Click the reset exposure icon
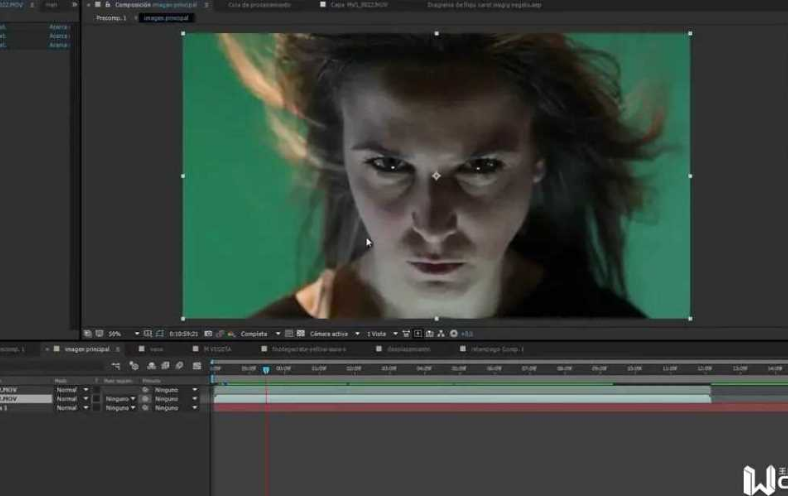 pyautogui.click(x=454, y=334)
